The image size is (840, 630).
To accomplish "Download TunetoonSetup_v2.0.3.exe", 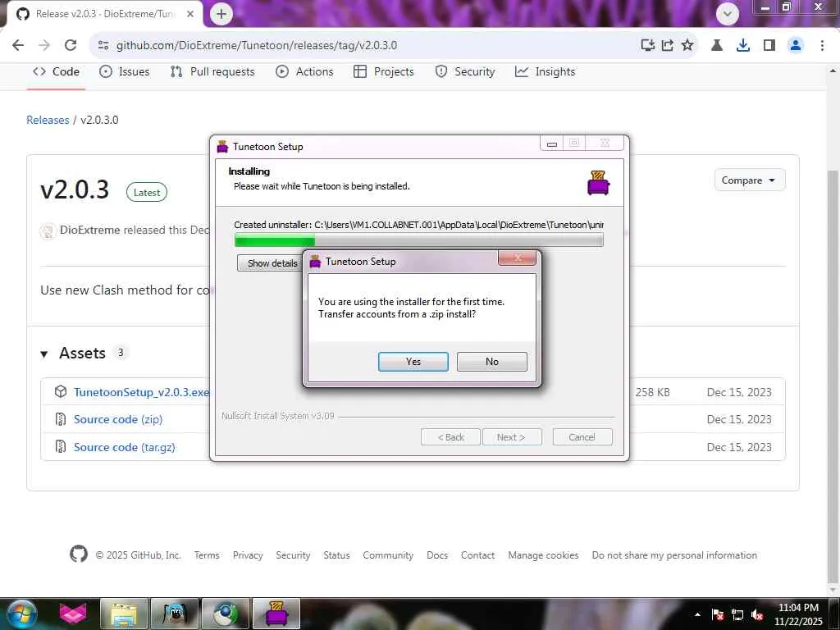I will (141, 392).
